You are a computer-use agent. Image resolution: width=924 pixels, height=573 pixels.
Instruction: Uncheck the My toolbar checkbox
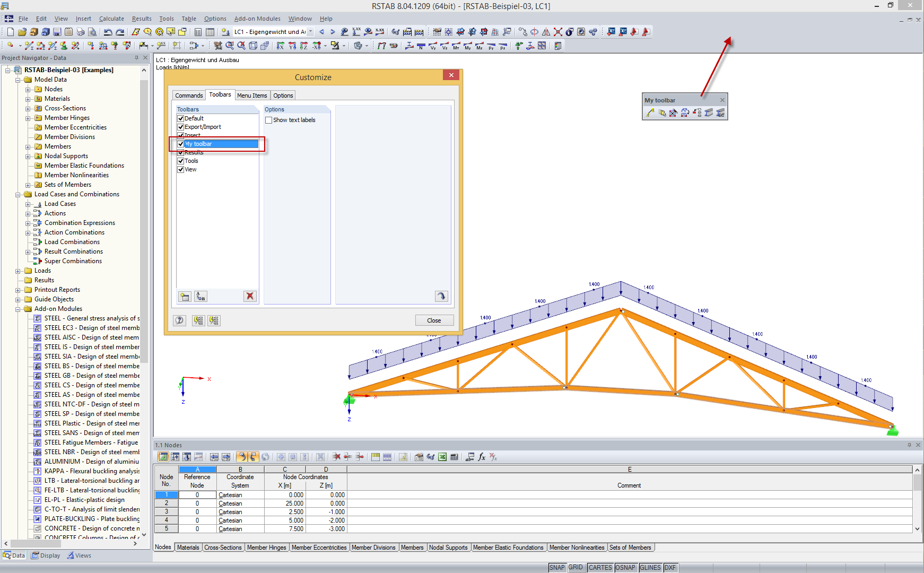[180, 144]
